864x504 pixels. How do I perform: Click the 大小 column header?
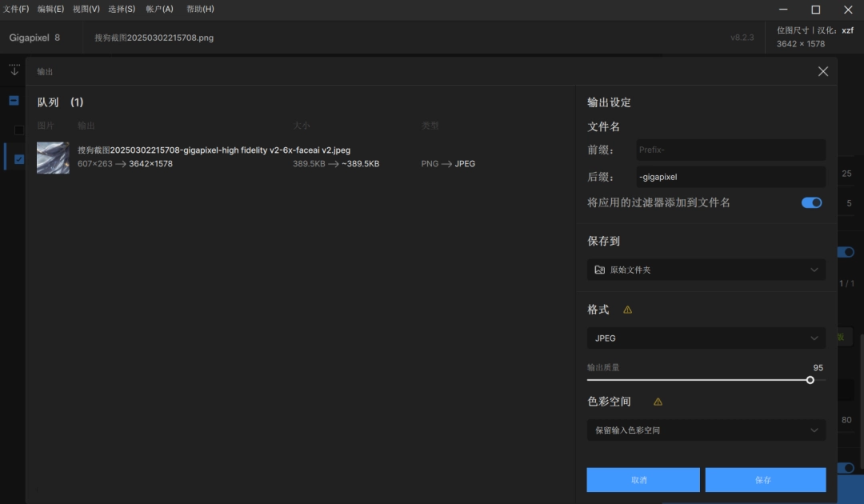pyautogui.click(x=302, y=126)
